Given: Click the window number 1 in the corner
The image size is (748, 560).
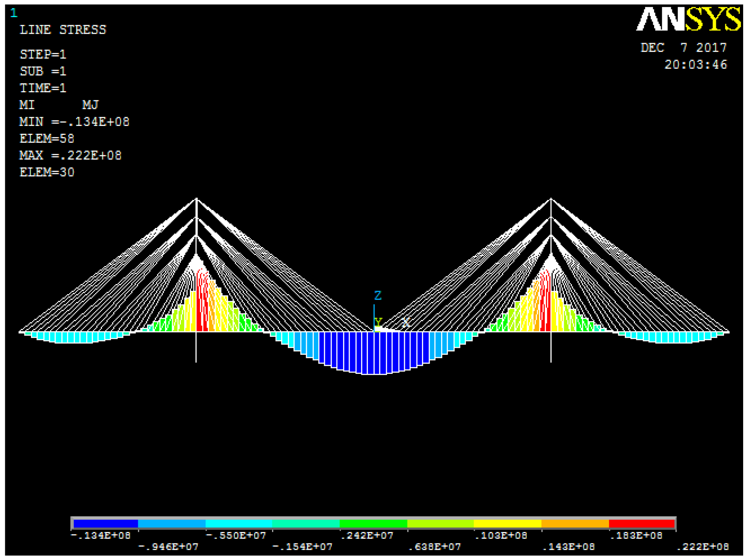Looking at the screenshot, I should pos(14,13).
